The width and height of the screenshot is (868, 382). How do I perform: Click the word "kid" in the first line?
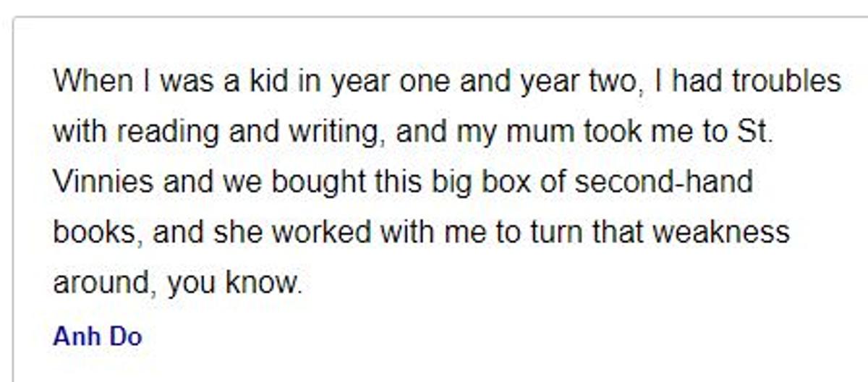coord(270,80)
